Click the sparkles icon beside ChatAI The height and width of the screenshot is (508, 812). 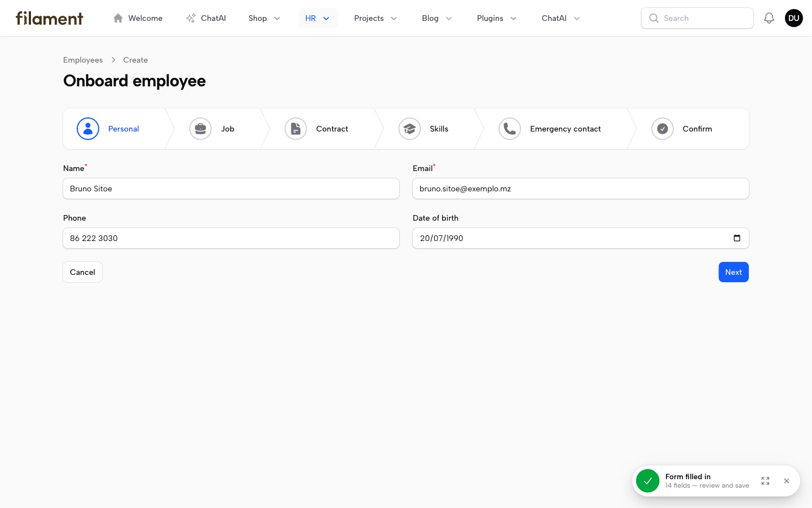191,18
